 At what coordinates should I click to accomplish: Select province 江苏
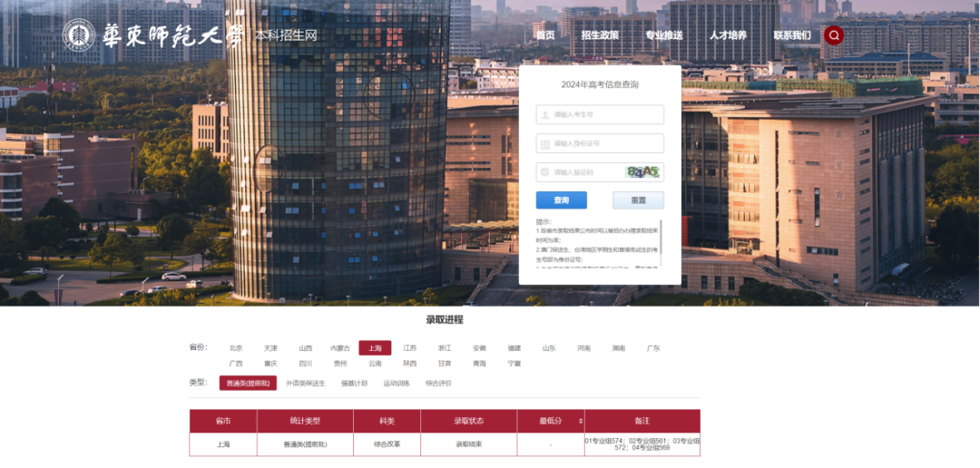(409, 348)
